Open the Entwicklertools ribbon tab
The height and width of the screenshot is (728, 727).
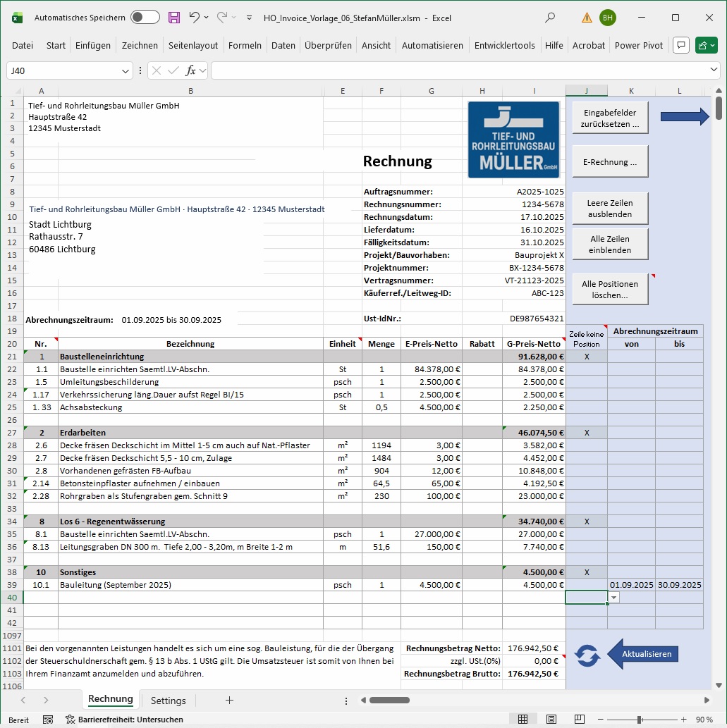pyautogui.click(x=504, y=45)
